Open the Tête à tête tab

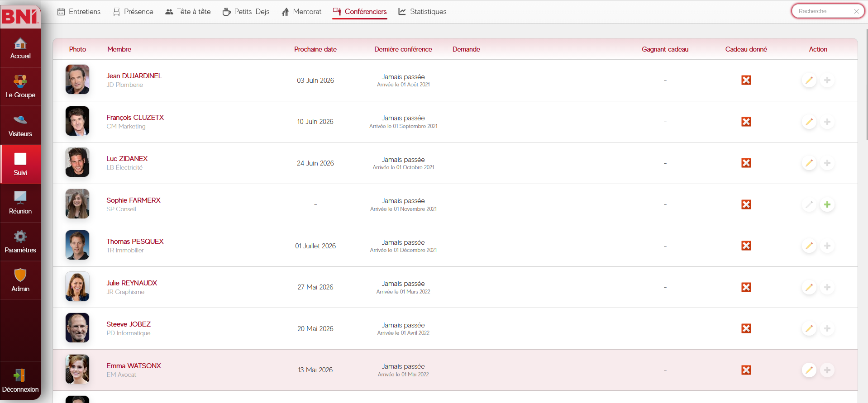tap(188, 12)
